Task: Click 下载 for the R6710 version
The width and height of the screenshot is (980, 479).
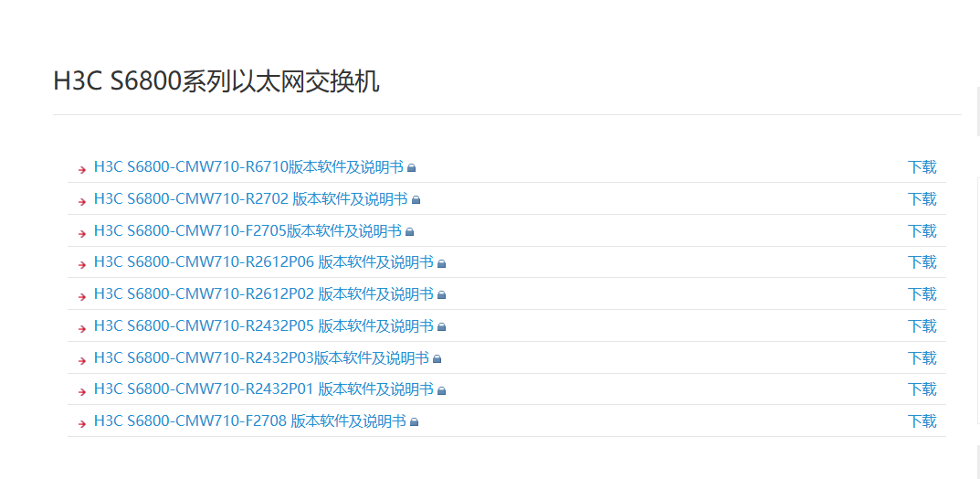Action: (922, 167)
